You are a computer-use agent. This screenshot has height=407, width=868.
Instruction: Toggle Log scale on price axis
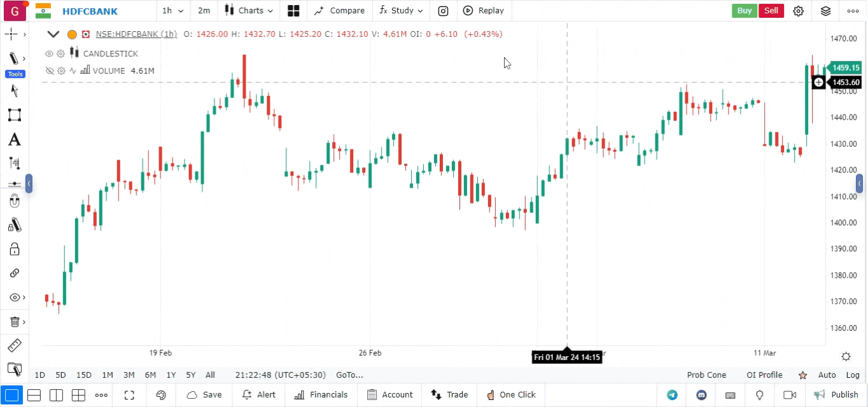pyautogui.click(x=853, y=375)
